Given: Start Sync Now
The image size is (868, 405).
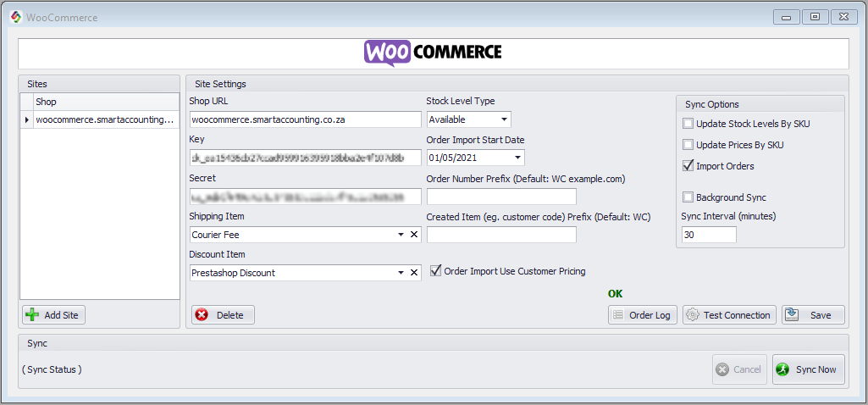Looking at the screenshot, I should point(808,369).
